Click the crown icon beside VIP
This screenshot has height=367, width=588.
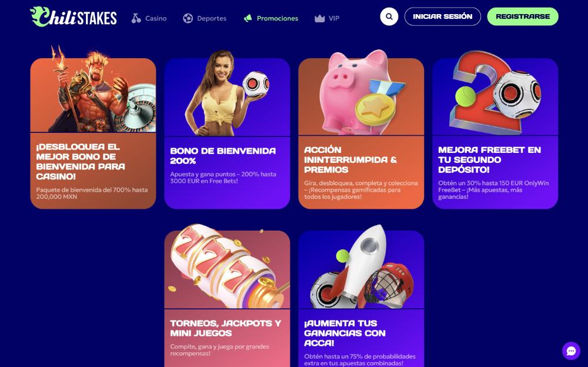(319, 18)
